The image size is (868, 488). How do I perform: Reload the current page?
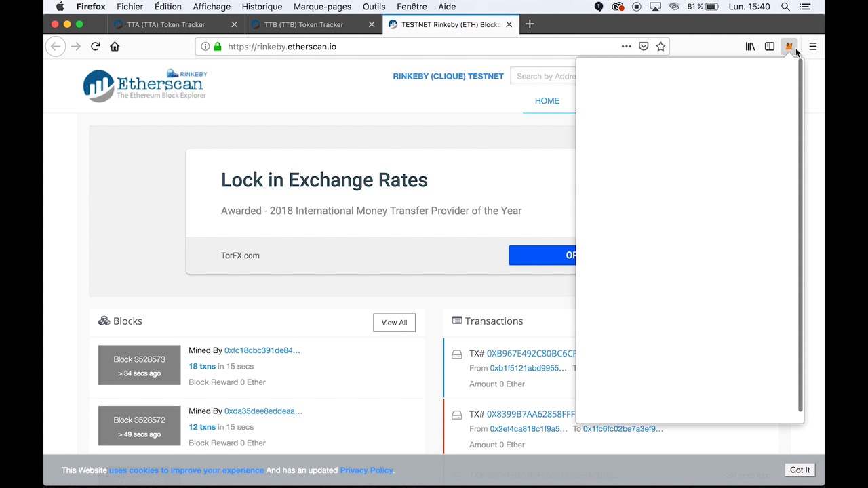tap(96, 47)
